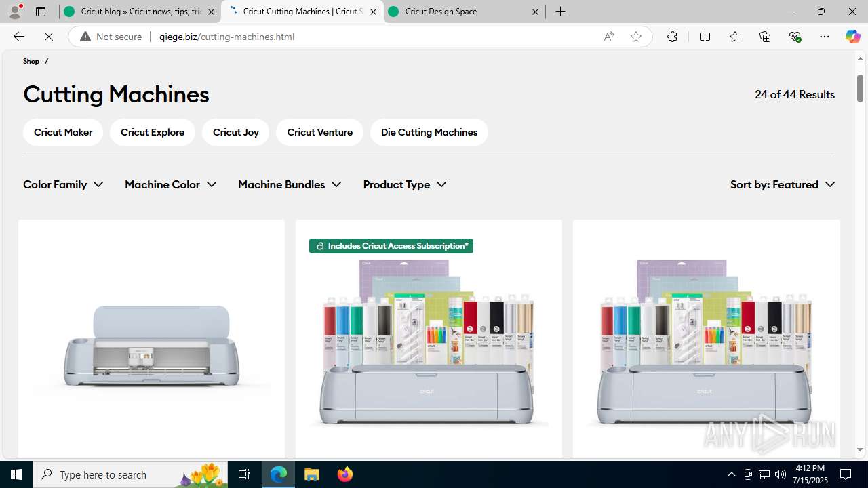The height and width of the screenshot is (488, 868).
Task: Show hidden system tray icons
Action: click(x=731, y=474)
